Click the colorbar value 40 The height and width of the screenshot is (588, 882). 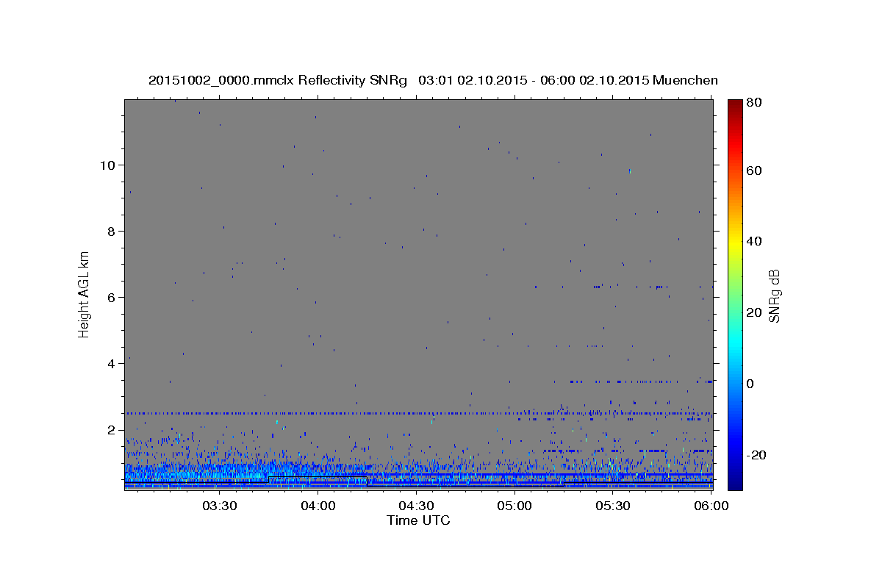coord(753,241)
